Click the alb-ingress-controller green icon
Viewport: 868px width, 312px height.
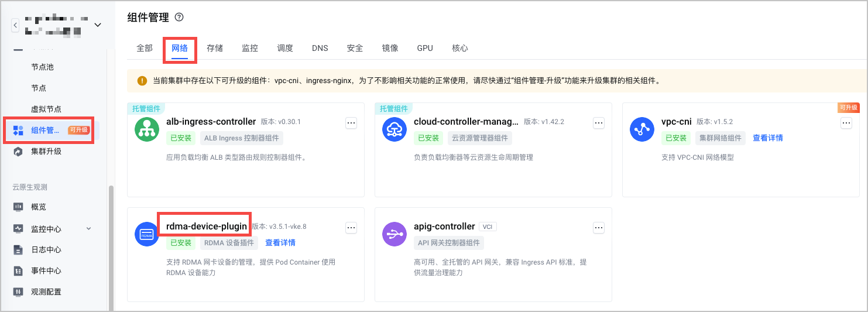[x=146, y=129]
